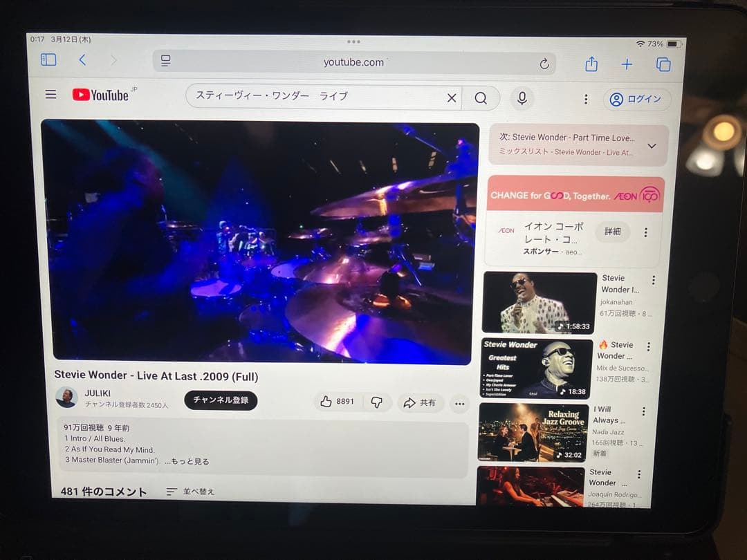The width and height of the screenshot is (747, 560).
Task: Open the page settings reader icon
Action: coord(165,61)
